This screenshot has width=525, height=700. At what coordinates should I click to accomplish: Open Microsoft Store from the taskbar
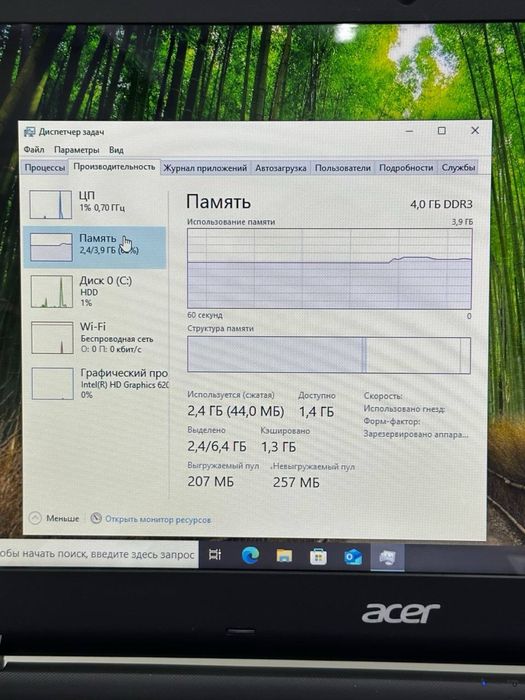318,557
